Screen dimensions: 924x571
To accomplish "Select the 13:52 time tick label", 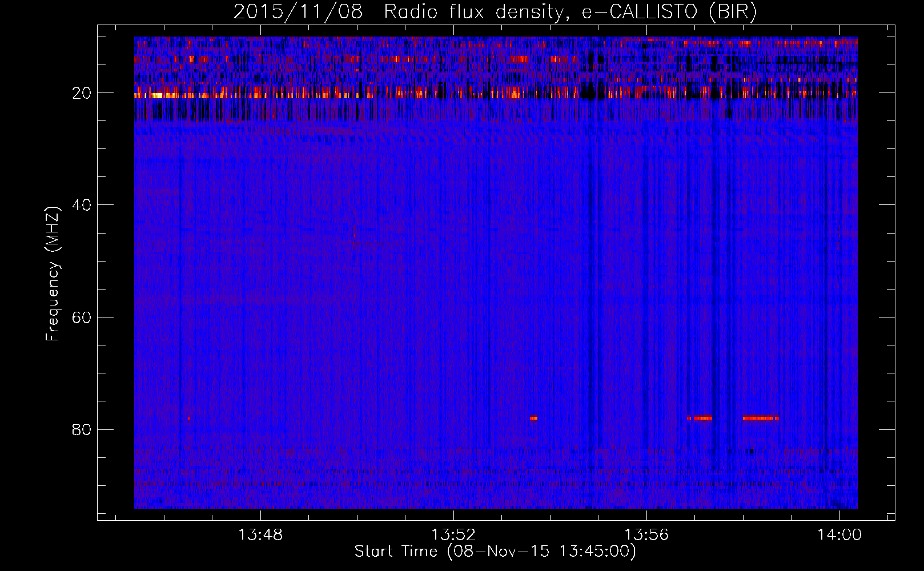I will [x=453, y=535].
